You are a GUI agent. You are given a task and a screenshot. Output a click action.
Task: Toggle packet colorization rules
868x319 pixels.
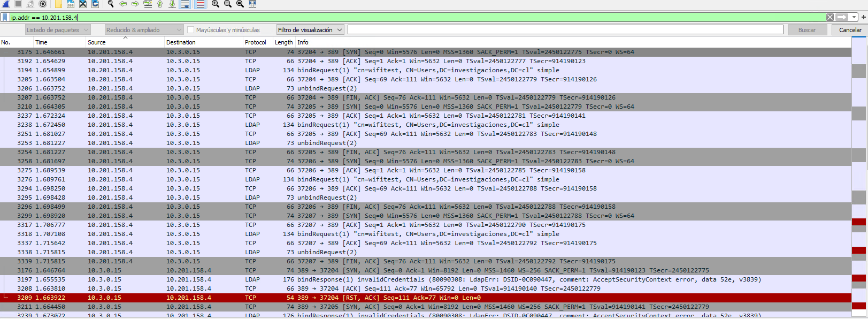click(x=200, y=4)
